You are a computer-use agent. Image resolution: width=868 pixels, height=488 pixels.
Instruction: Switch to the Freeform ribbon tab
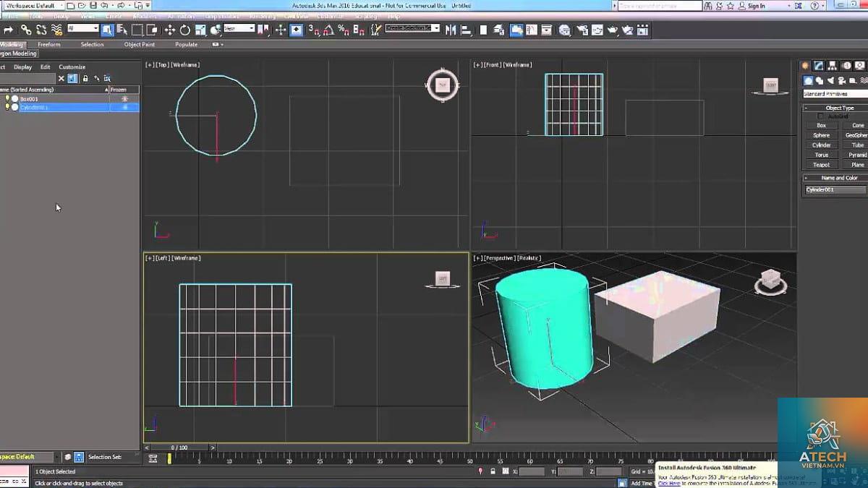[49, 44]
